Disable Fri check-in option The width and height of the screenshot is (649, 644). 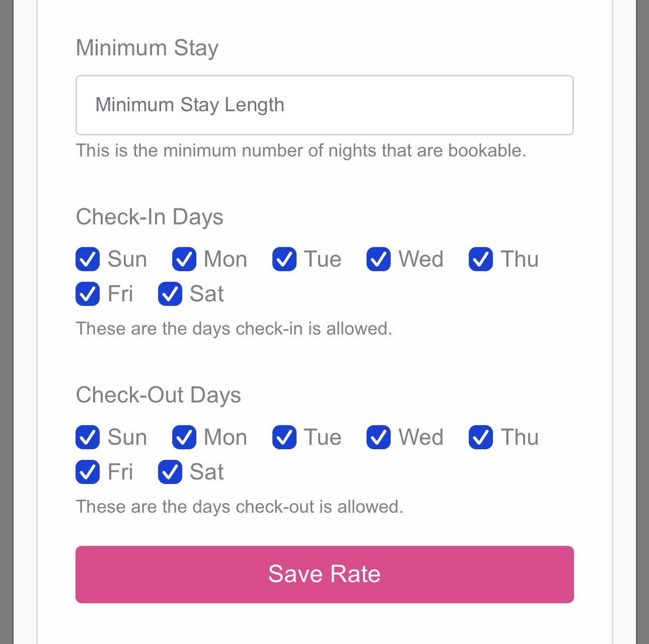(x=88, y=294)
